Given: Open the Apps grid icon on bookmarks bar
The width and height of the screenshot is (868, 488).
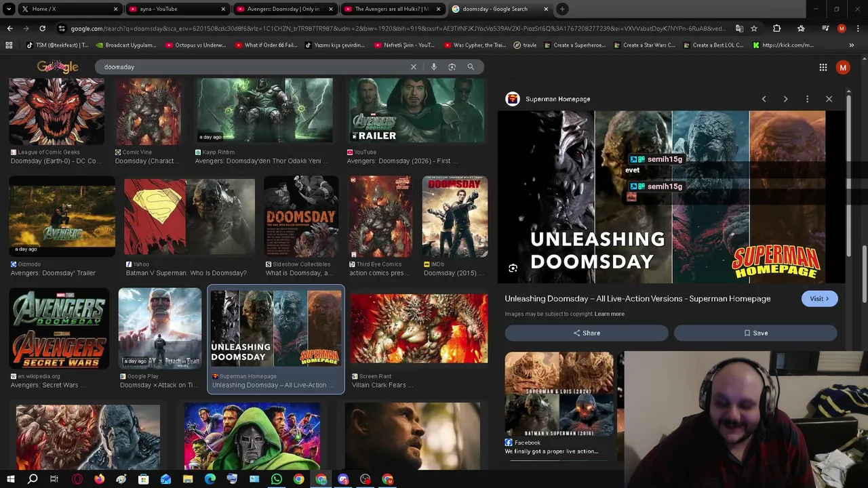Looking at the screenshot, I should tap(9, 45).
